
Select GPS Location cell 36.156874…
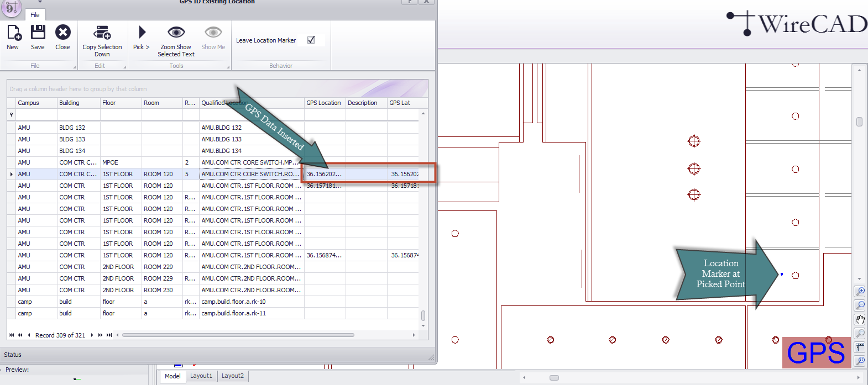pyautogui.click(x=325, y=255)
